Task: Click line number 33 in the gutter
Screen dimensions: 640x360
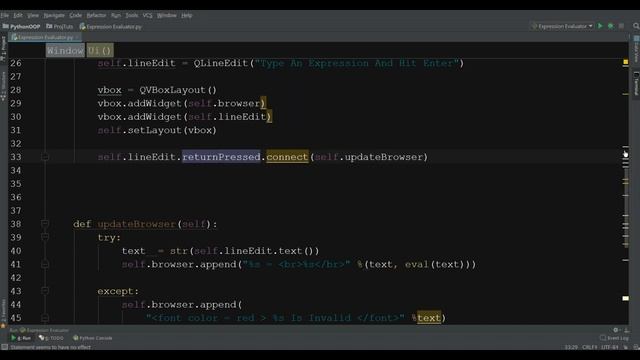Action: (x=16, y=157)
